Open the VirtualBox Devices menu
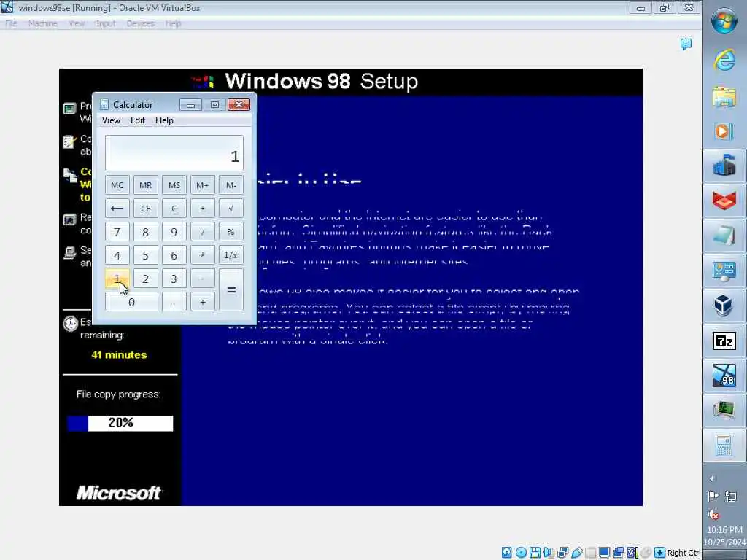The width and height of the screenshot is (747, 560). 141,23
